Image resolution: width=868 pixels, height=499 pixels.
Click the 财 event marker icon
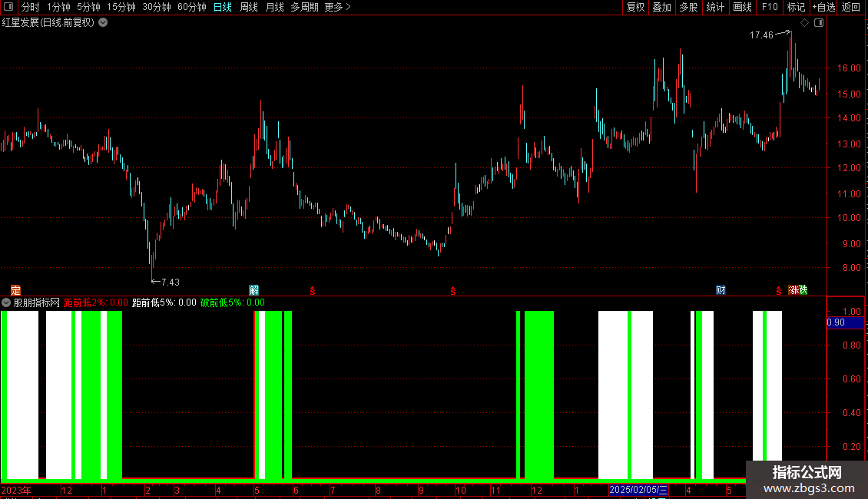pos(721,290)
